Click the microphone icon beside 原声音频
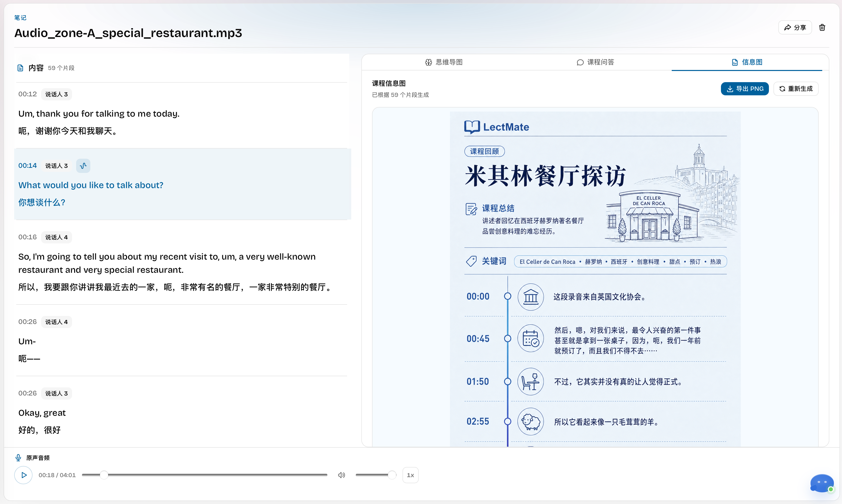842x504 pixels. [x=18, y=457]
